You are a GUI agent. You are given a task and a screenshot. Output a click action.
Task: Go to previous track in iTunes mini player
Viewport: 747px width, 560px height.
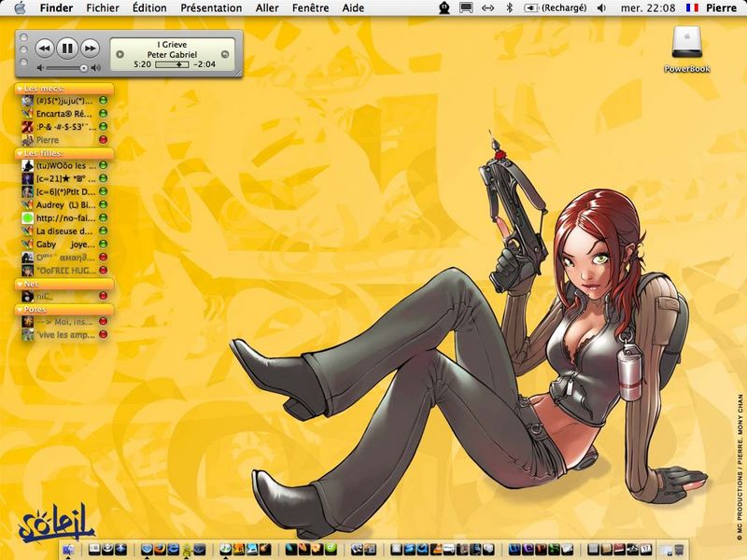pyautogui.click(x=44, y=49)
